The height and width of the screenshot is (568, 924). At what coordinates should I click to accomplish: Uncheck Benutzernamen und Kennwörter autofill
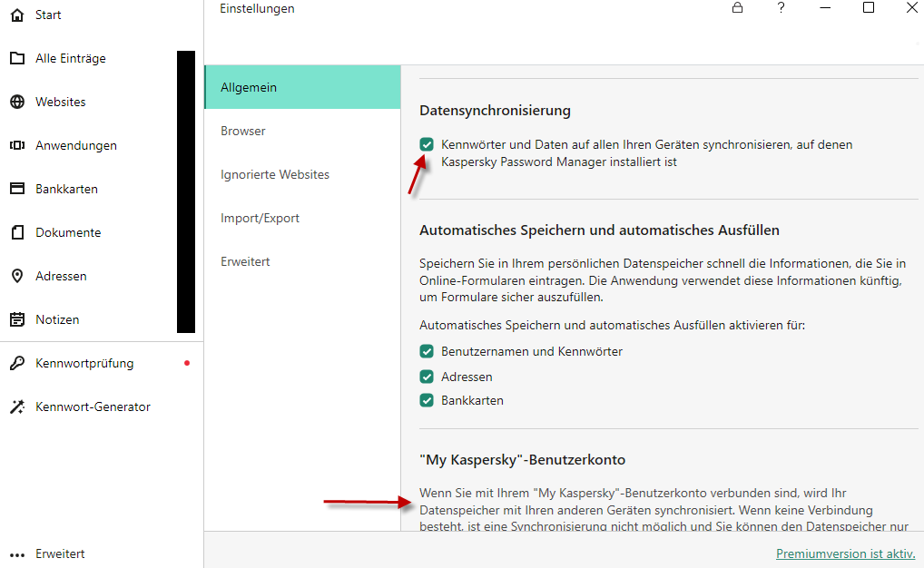pyautogui.click(x=427, y=351)
